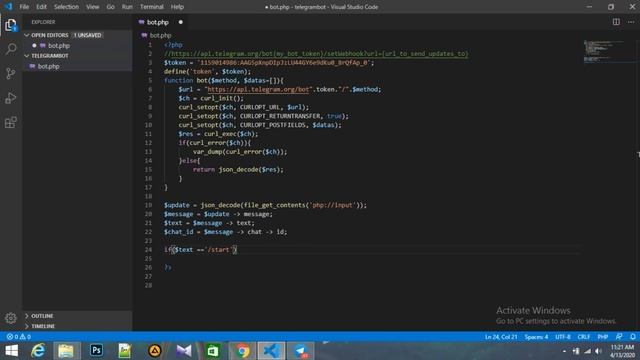Click the Ln 24, Col 21 indicator
Viewport: 640px width, 360px height.
[x=500, y=337]
